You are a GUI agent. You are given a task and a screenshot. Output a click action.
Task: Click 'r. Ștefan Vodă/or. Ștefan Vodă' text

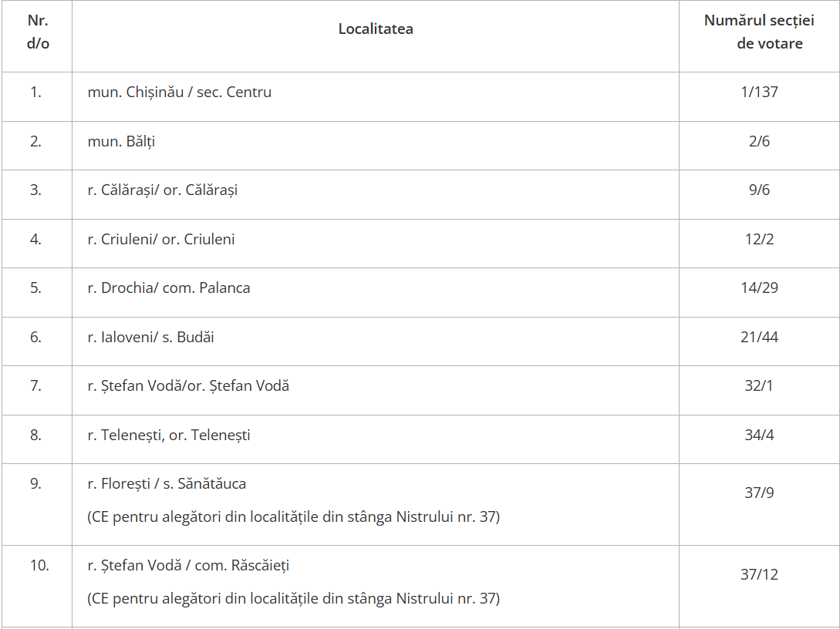pos(188,386)
